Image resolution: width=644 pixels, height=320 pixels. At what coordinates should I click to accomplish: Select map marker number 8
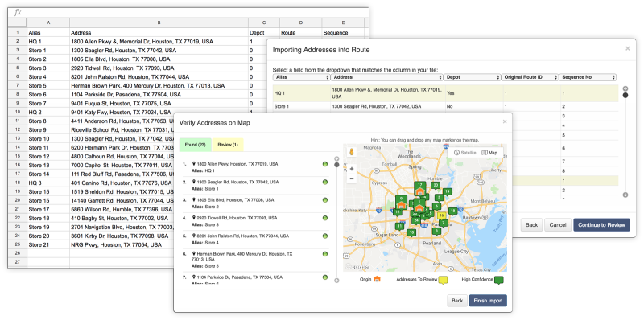pyautogui.click(x=436, y=231)
